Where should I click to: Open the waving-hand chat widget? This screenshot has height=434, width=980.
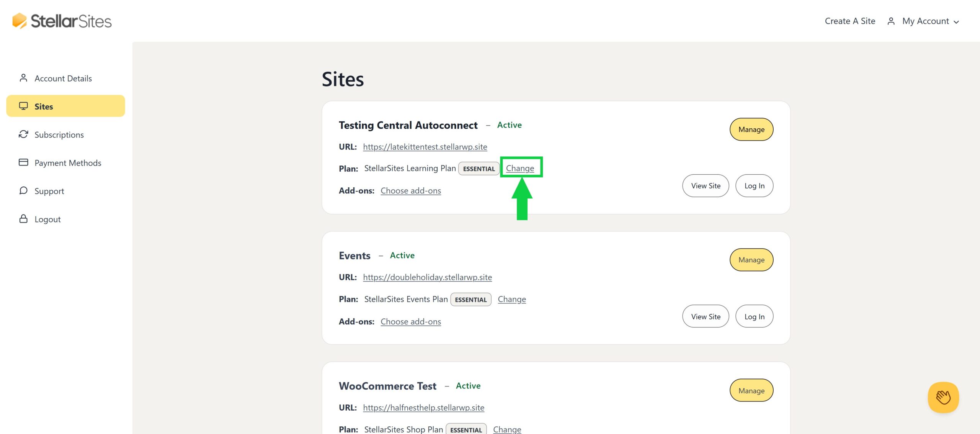click(x=943, y=397)
